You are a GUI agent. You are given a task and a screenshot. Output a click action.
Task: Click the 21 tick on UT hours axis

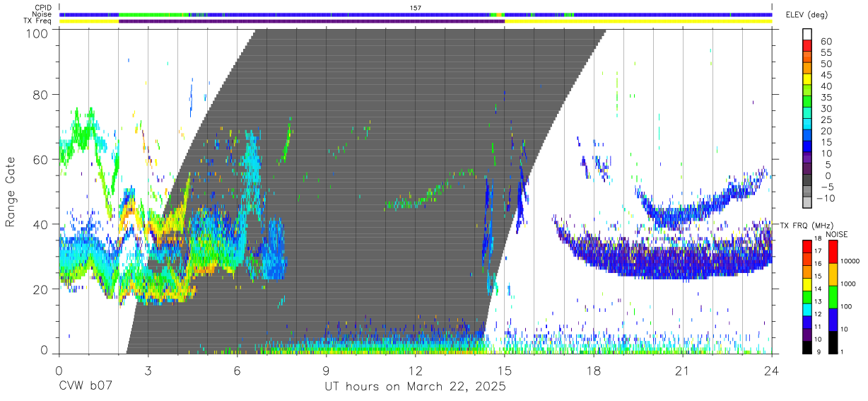pos(682,370)
